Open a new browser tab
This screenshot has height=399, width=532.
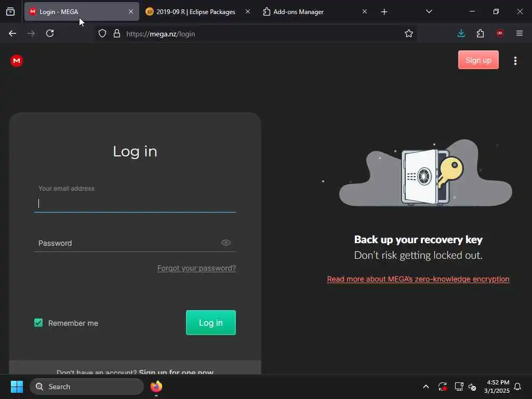click(x=384, y=12)
